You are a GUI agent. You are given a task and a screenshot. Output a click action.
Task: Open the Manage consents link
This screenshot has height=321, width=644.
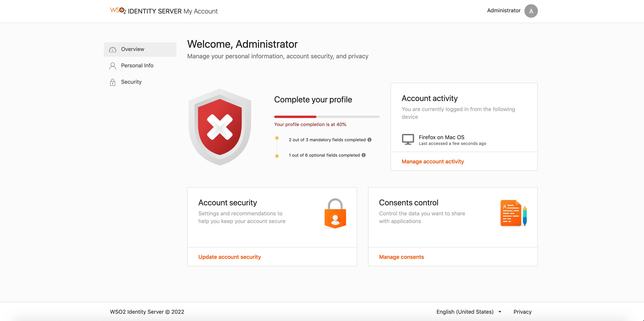401,257
